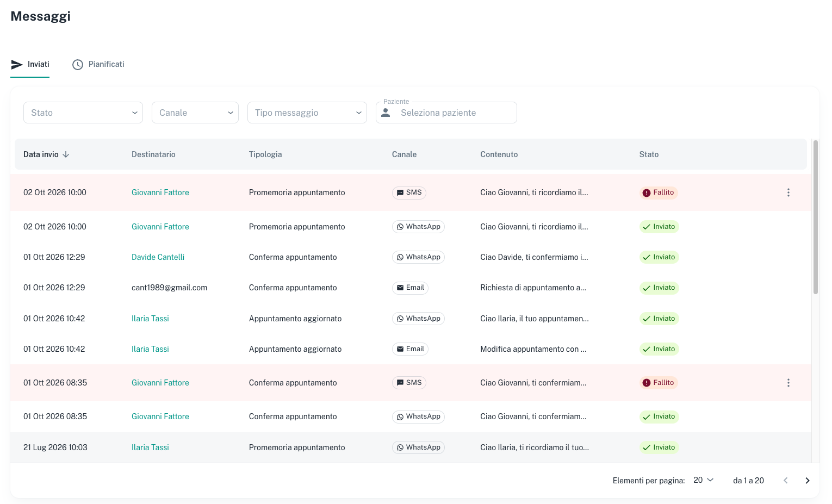
Task: Click the Seleziona paziente input field
Action: tap(446, 113)
